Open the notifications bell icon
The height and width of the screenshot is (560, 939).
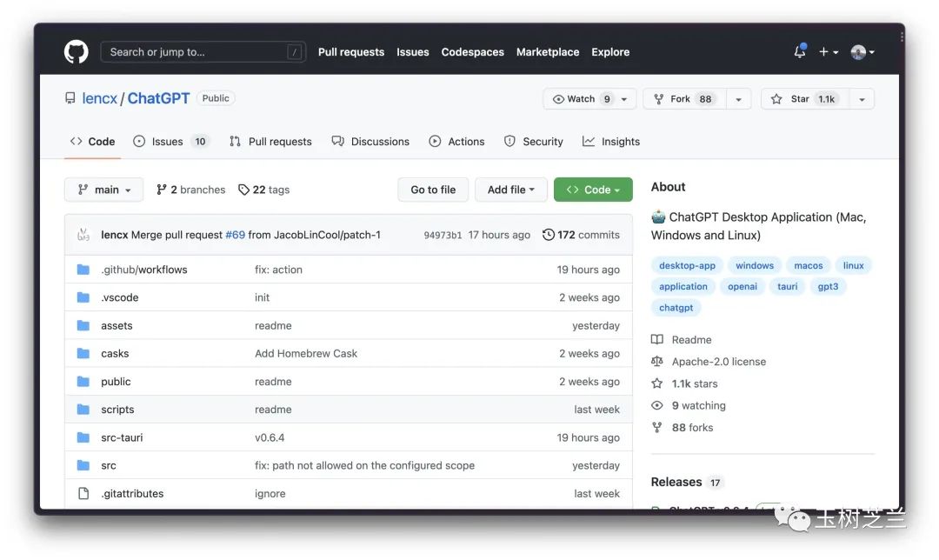(800, 51)
